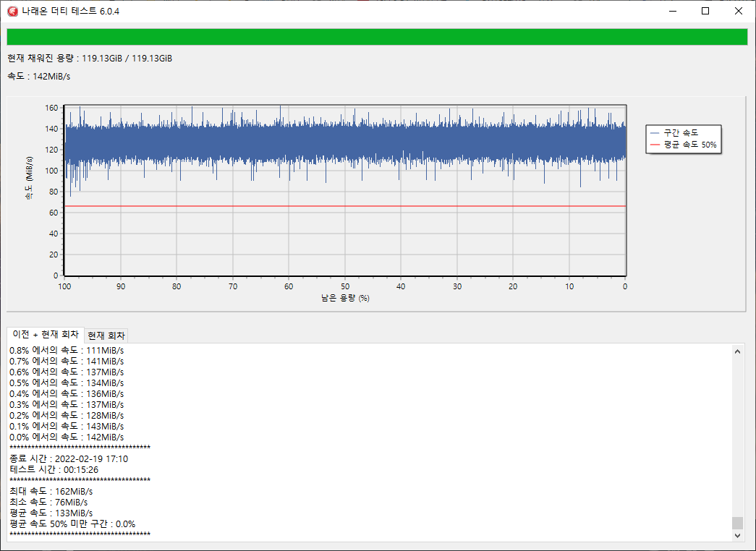The width and height of the screenshot is (756, 551).
Task: Switch to the '현재 회차' tab
Action: click(106, 336)
